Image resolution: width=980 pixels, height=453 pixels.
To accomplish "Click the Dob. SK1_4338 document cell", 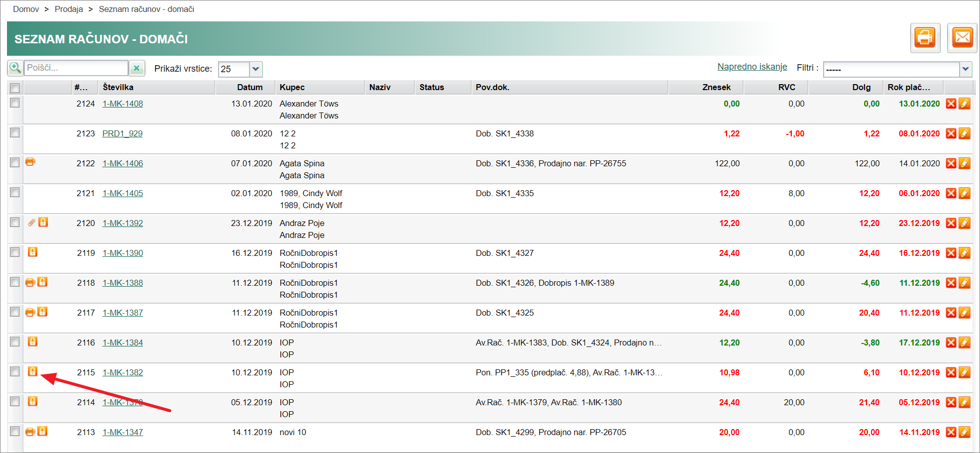I will [x=504, y=133].
